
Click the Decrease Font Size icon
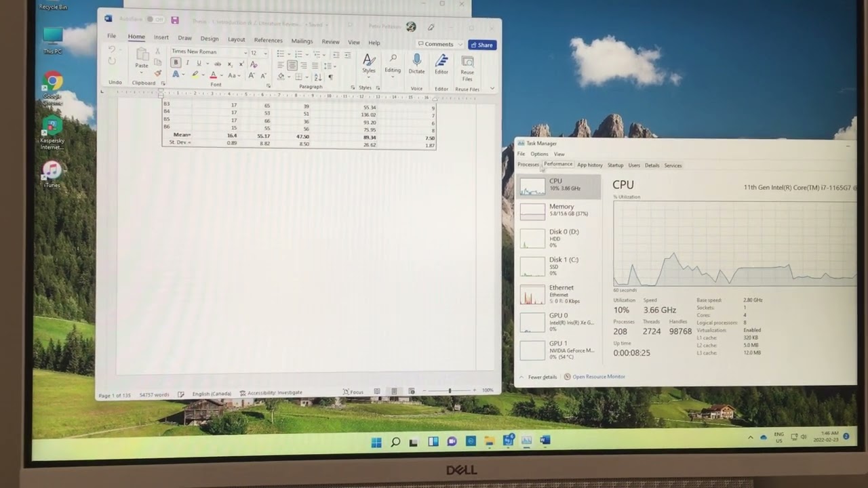[263, 76]
